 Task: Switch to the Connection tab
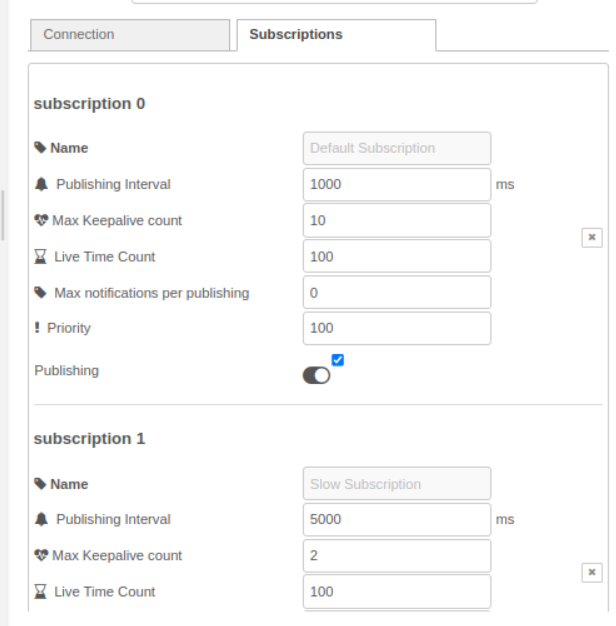click(x=130, y=34)
